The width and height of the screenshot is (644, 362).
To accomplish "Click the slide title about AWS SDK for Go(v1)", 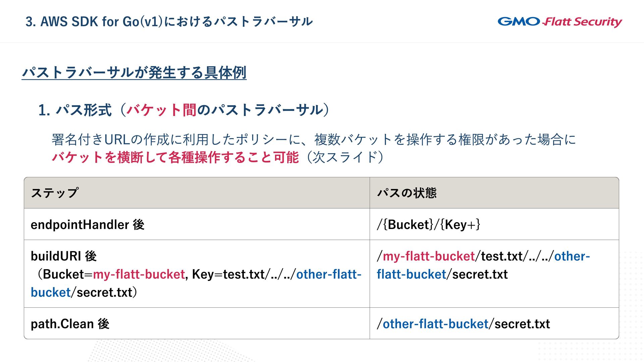I will click(x=169, y=22).
